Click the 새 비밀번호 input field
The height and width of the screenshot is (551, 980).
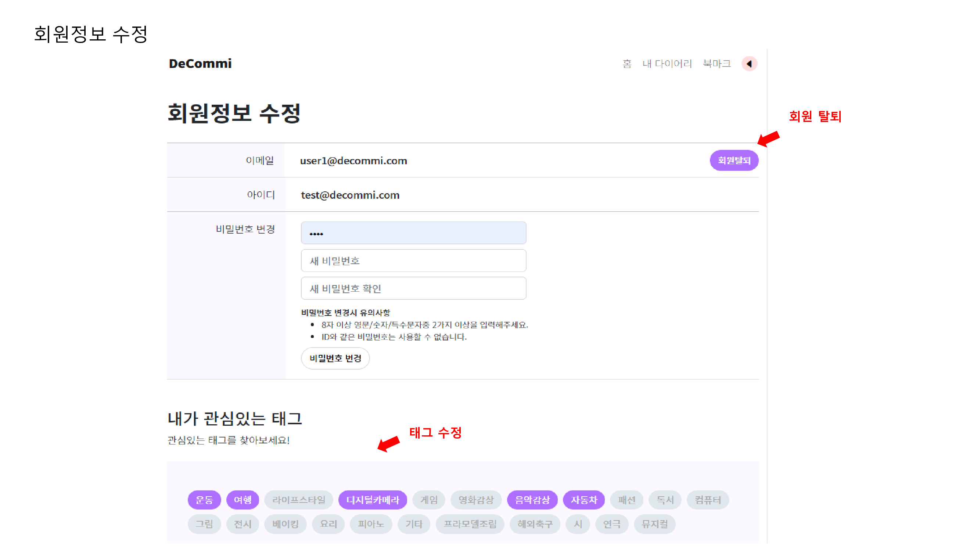click(413, 261)
